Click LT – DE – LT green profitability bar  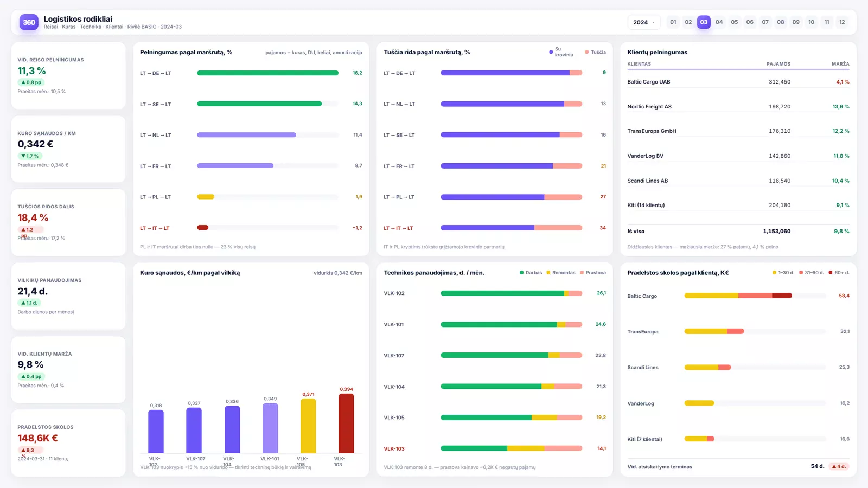267,73
